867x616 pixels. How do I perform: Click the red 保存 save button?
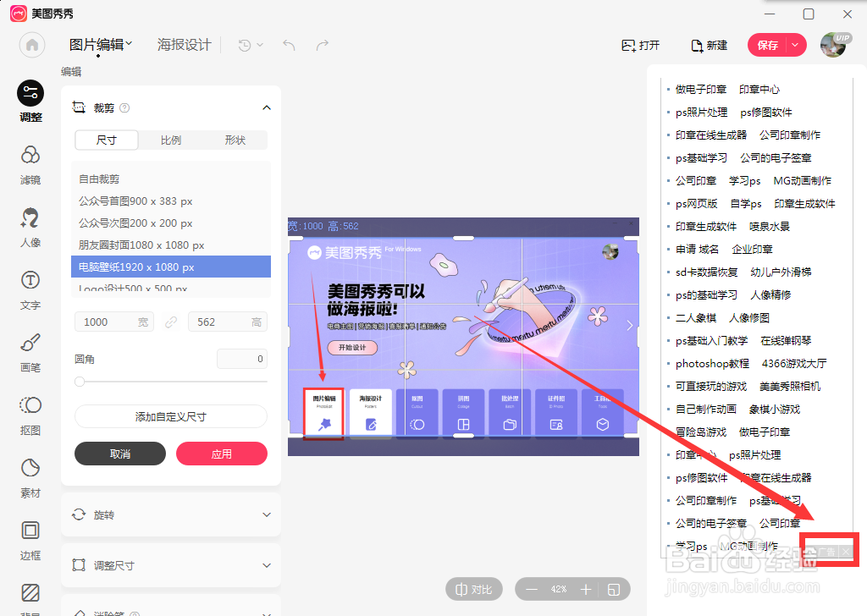[x=767, y=46]
